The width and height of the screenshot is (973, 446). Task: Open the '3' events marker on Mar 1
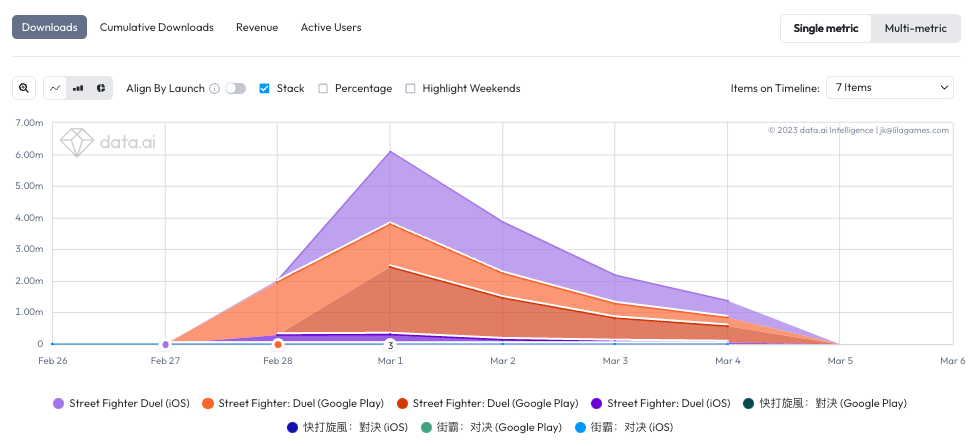click(x=390, y=345)
